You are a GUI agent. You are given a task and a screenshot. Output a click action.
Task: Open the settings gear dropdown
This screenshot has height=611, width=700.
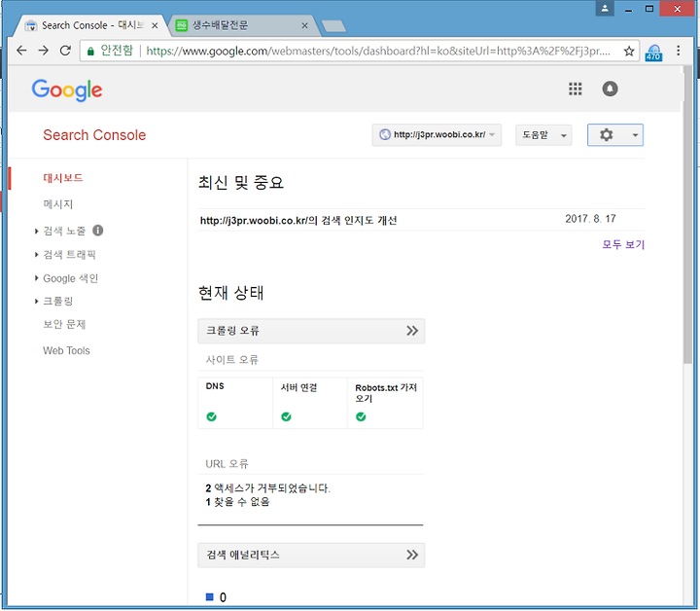(x=615, y=135)
